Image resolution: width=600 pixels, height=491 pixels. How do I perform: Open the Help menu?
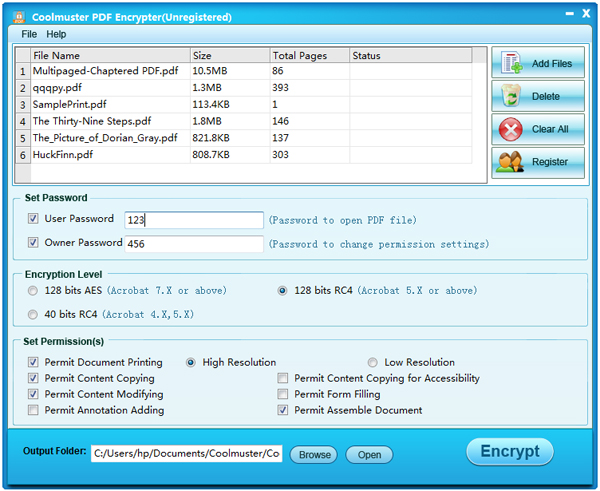(56, 34)
